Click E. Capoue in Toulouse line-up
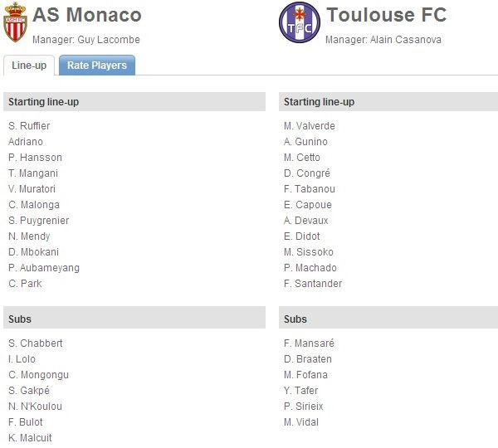The width and height of the screenshot is (498, 448). pos(307,204)
